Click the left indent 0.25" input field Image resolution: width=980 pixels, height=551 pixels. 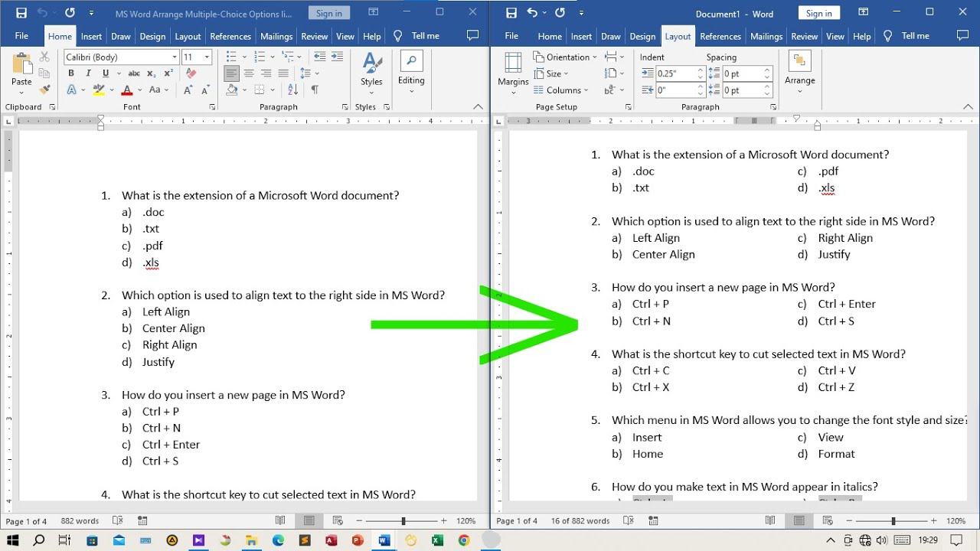(x=679, y=73)
